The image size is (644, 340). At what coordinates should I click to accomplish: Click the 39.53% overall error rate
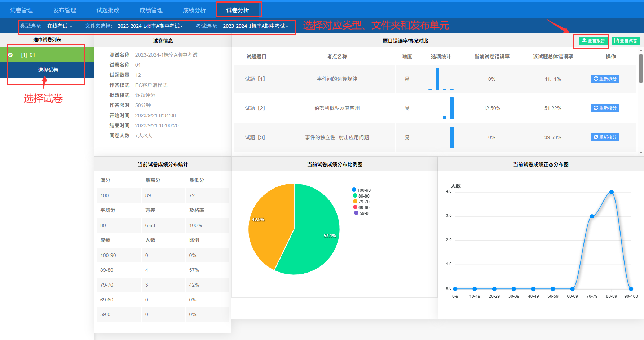click(553, 137)
